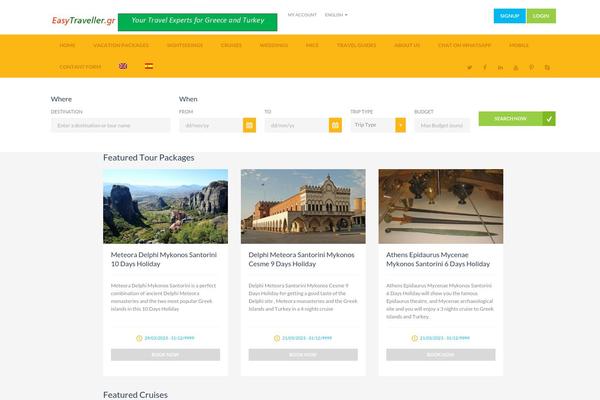Open Delphi Meteora Santorini Mykonos Cesme 9 Days title

tap(302, 260)
